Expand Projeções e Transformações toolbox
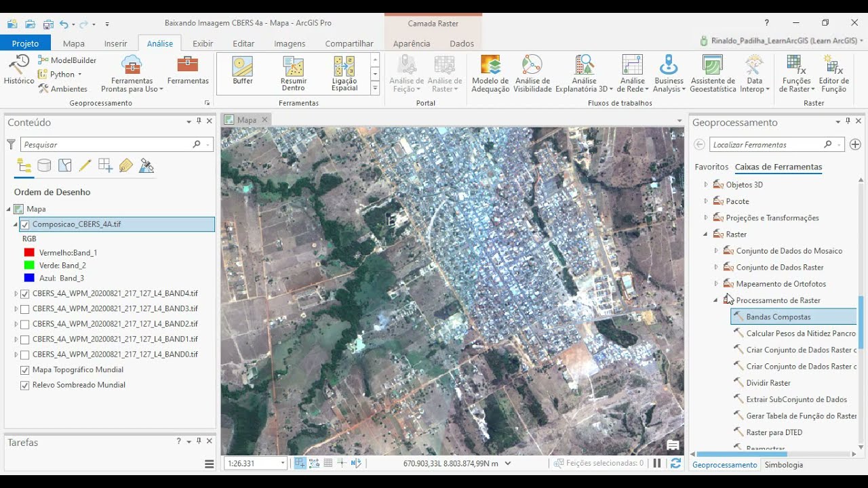Viewport: 868px width, 488px height. coord(706,218)
